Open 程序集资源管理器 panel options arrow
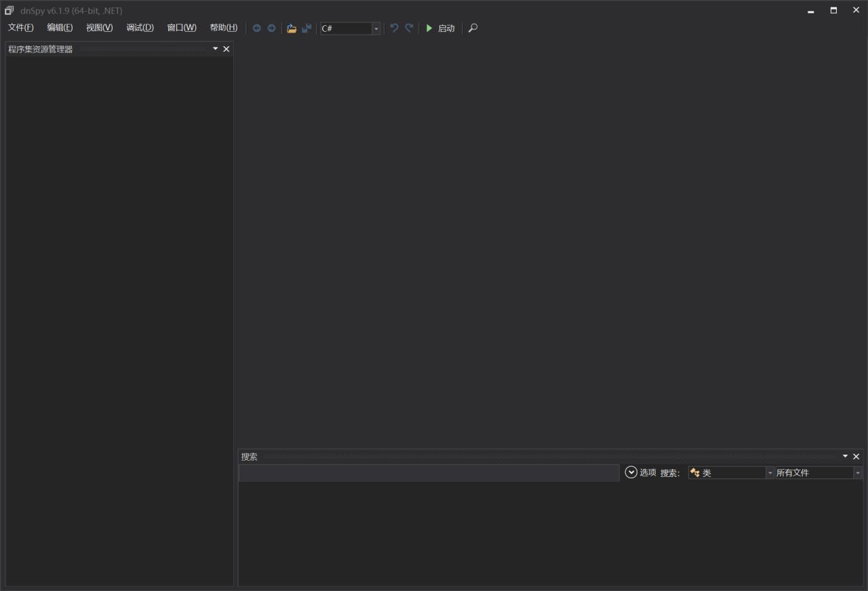 coord(216,49)
